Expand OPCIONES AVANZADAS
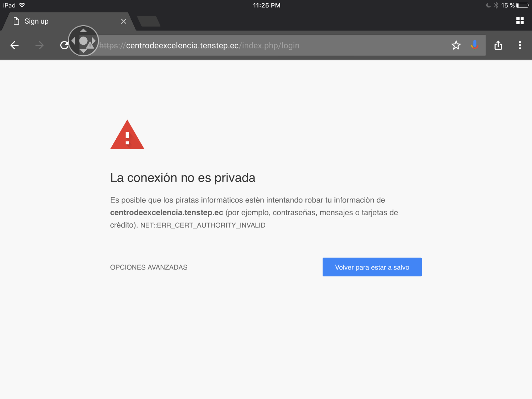Viewport: 532px width, 399px height. tap(149, 267)
